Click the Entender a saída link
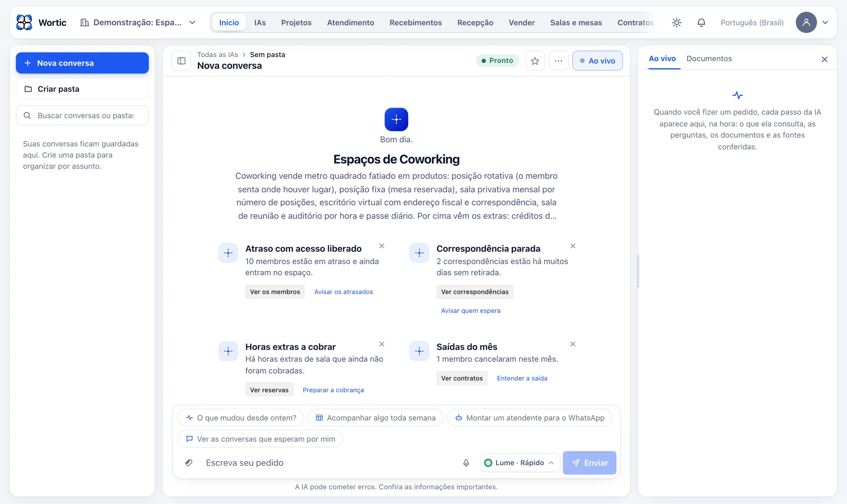The height and width of the screenshot is (504, 847). tap(522, 378)
